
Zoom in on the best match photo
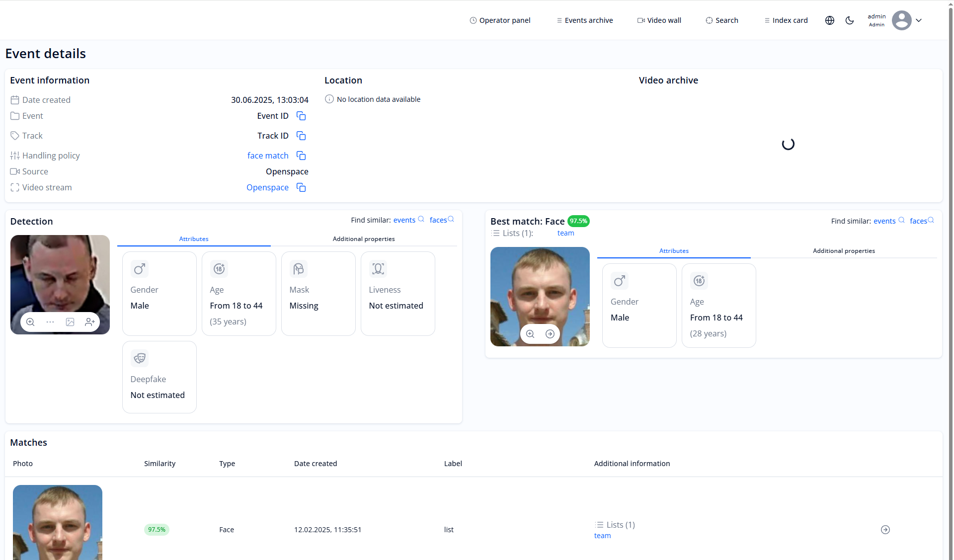530,334
